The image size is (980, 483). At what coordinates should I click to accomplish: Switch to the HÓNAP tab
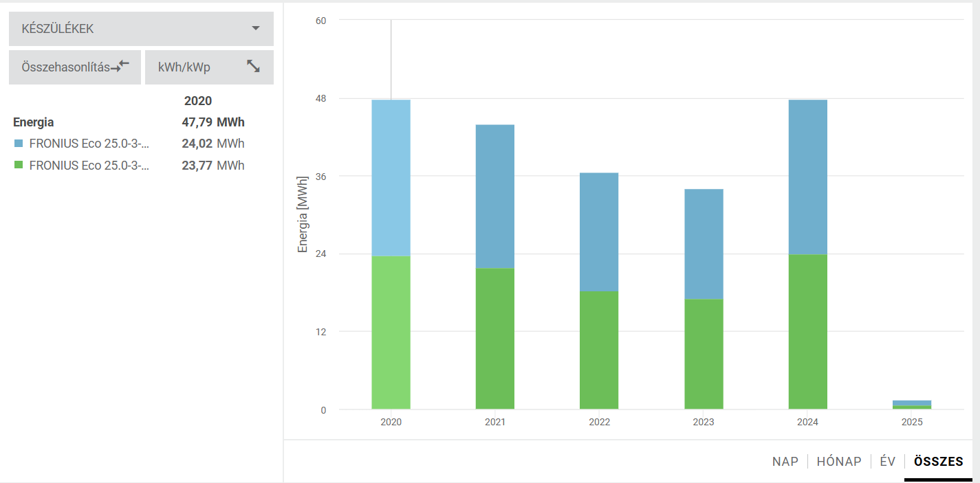(x=838, y=462)
